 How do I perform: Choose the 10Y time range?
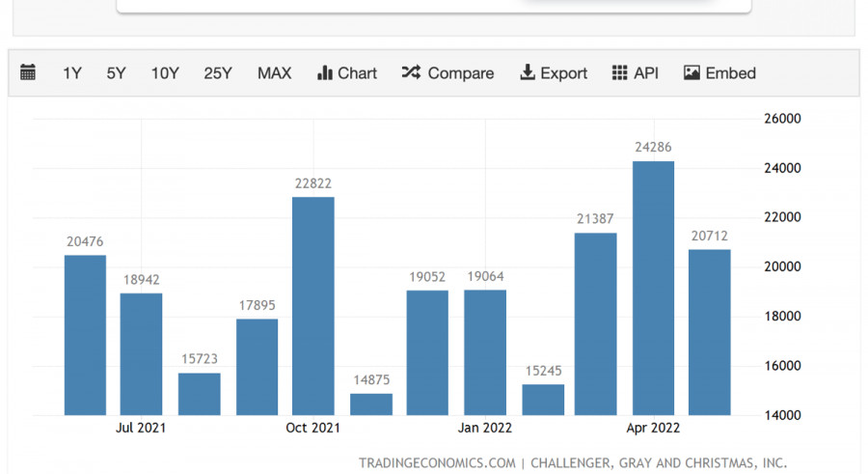pos(165,73)
